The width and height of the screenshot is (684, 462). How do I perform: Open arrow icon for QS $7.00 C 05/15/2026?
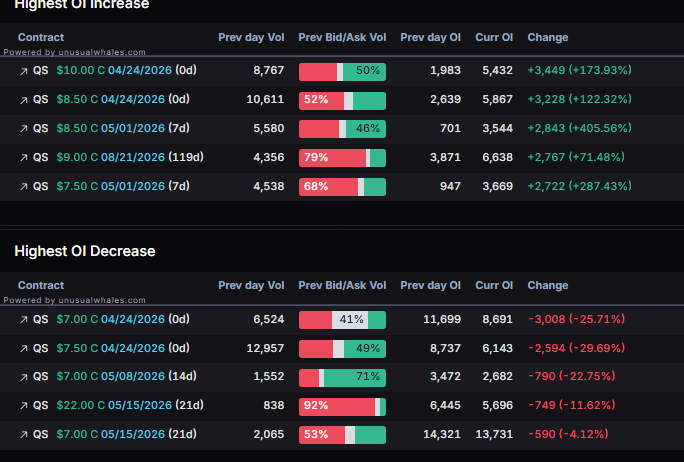[24, 435]
